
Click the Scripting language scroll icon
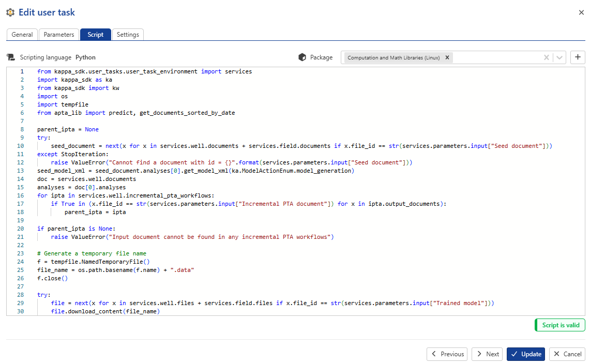[11, 57]
